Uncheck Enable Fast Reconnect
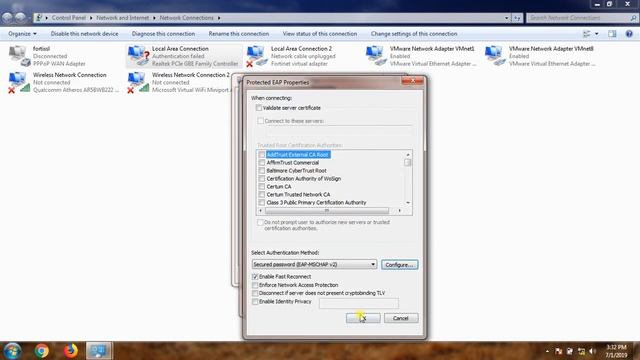The height and width of the screenshot is (360, 640). tap(255, 277)
